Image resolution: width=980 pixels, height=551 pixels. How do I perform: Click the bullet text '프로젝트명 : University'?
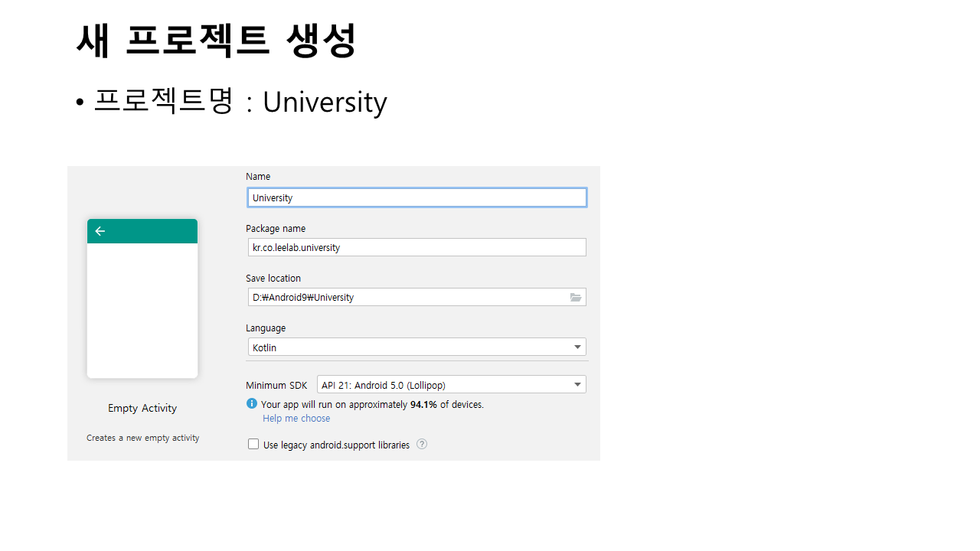click(x=240, y=102)
